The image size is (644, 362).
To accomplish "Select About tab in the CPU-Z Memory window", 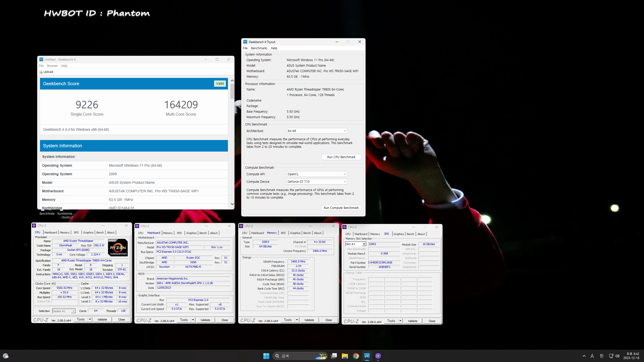I will (318, 233).
